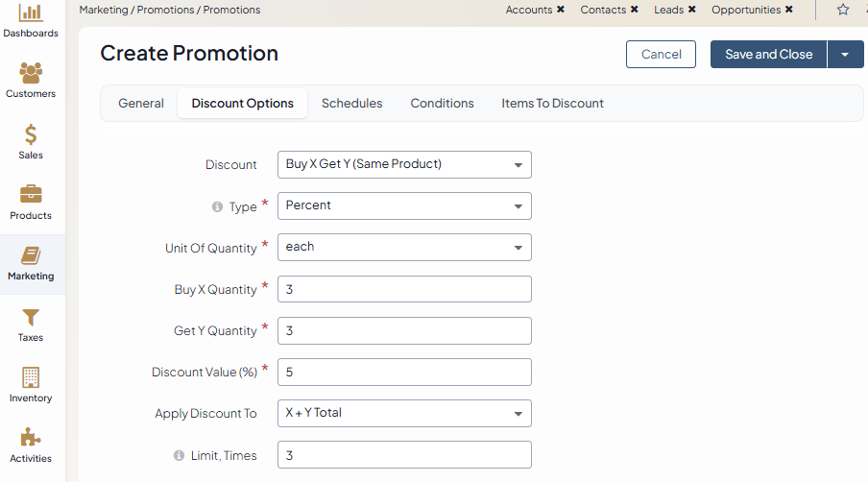Open Activities puzzle icon
This screenshot has height=482, width=868.
(31, 438)
